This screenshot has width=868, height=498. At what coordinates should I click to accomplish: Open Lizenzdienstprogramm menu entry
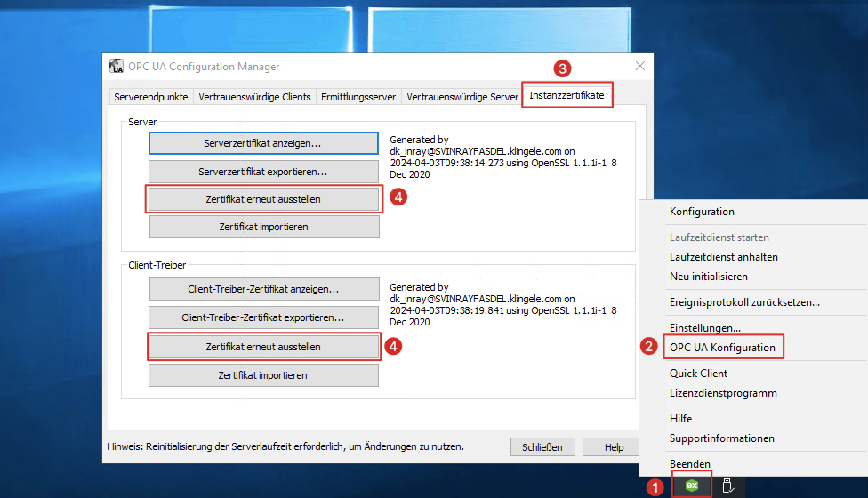point(724,393)
